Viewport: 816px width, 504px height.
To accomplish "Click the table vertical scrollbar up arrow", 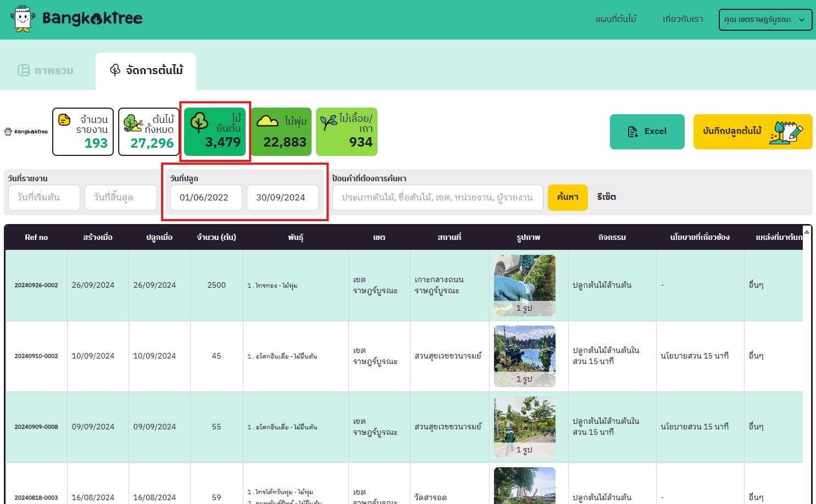I will tap(807, 232).
